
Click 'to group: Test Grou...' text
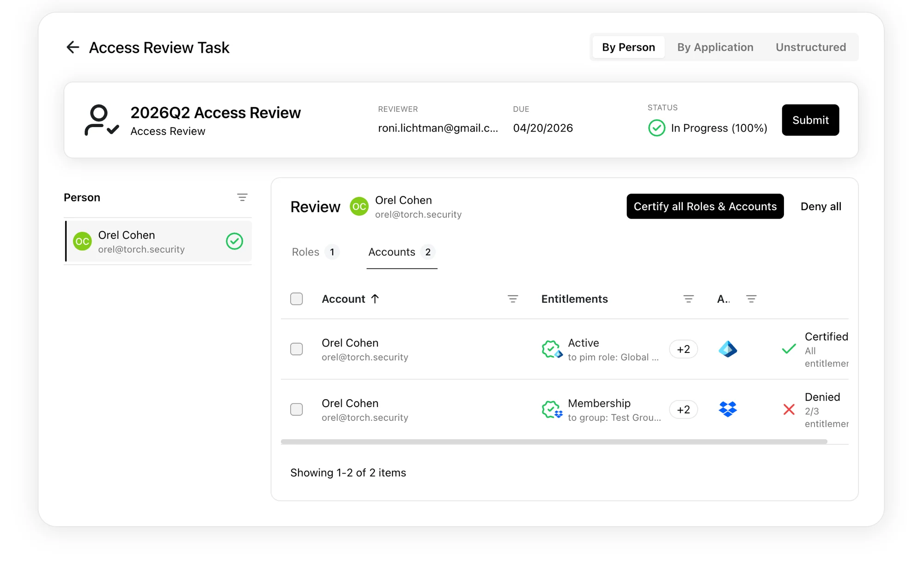click(614, 418)
